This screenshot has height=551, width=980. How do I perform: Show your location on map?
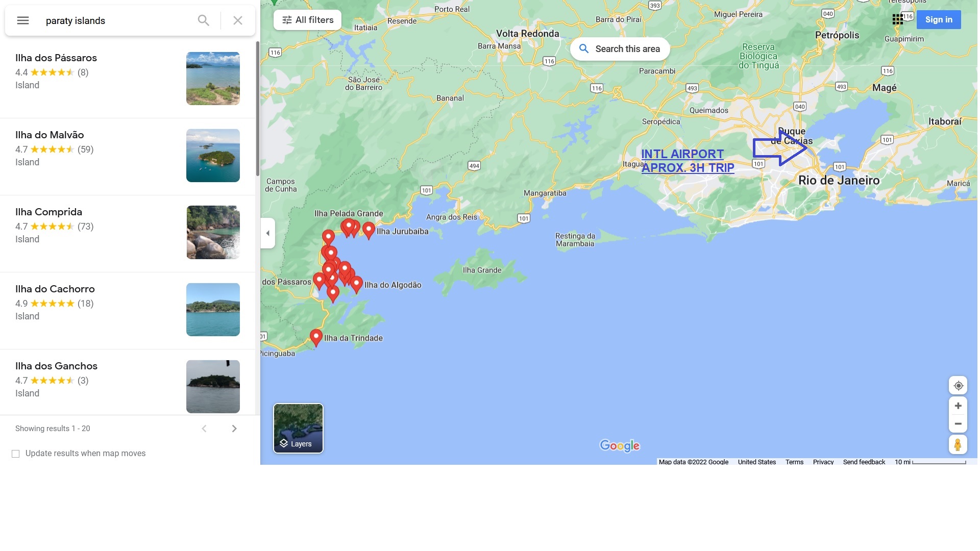958,386
